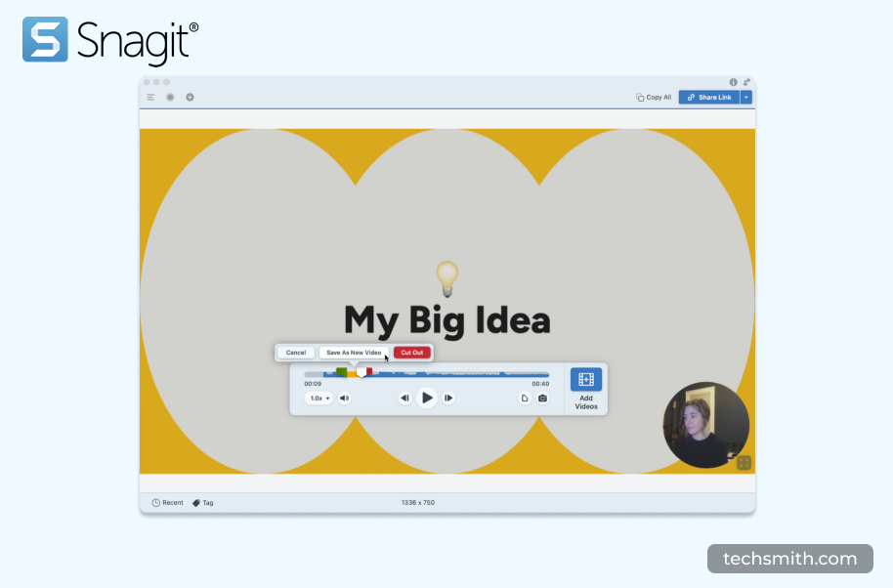Step back one frame
Screen dimensions: 893x588
coord(405,398)
